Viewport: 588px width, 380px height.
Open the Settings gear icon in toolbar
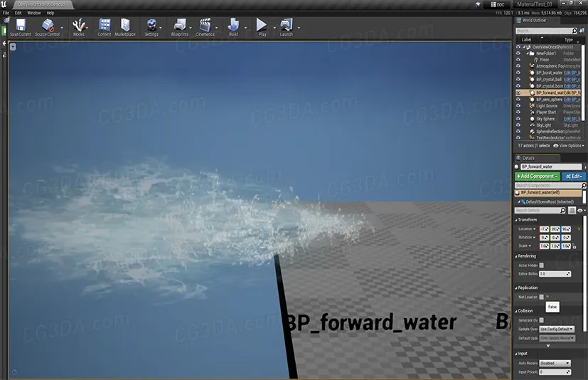(151, 26)
